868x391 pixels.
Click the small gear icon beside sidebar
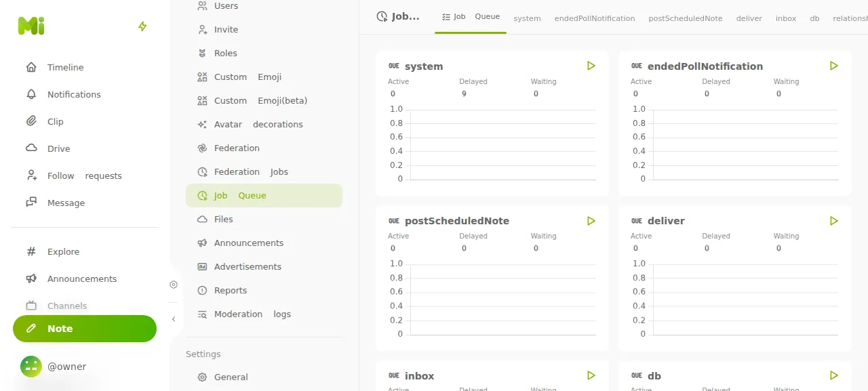pyautogui.click(x=174, y=285)
